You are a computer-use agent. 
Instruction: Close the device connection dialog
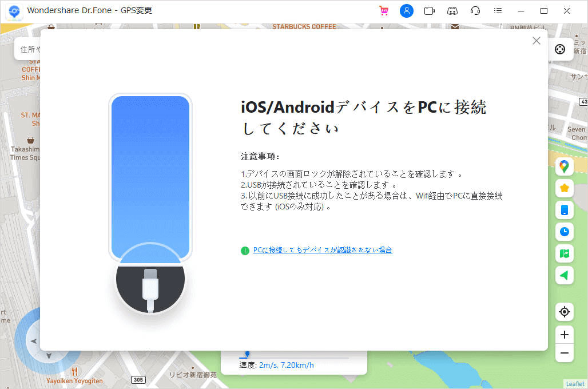537,41
